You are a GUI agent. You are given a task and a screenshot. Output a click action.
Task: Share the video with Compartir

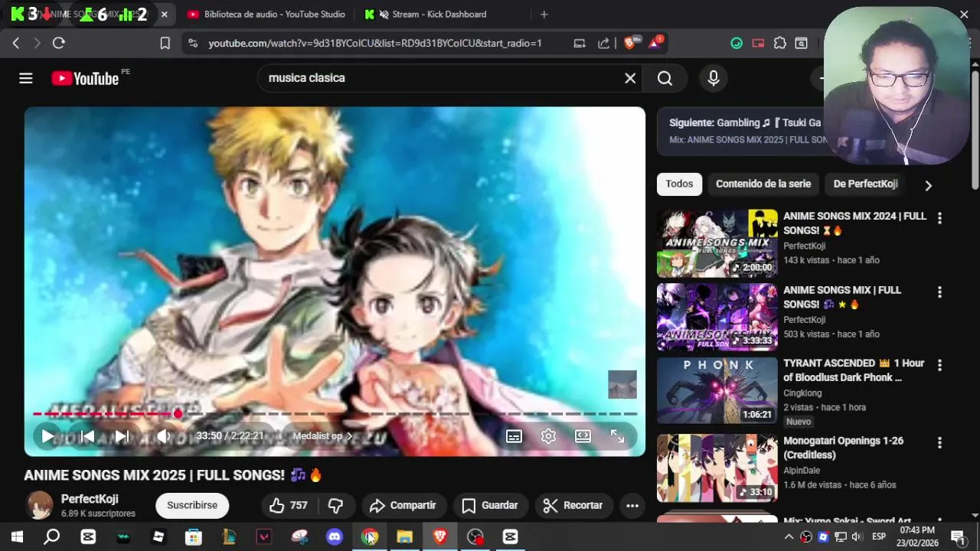pyautogui.click(x=403, y=505)
